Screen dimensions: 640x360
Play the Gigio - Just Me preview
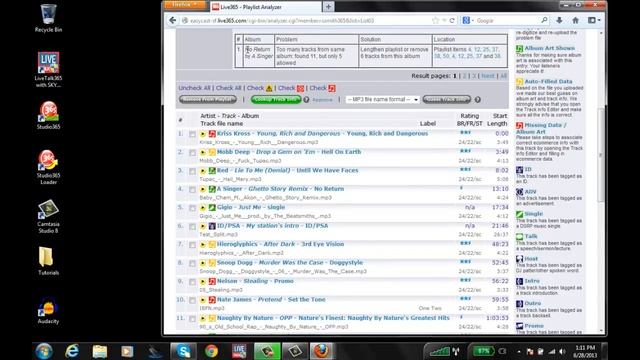203,208
